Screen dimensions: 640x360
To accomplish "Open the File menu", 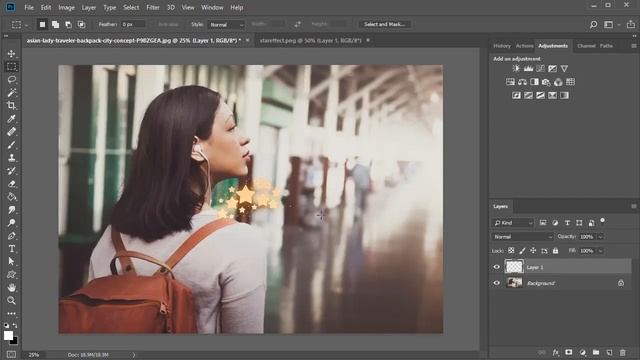I will 29,7.
